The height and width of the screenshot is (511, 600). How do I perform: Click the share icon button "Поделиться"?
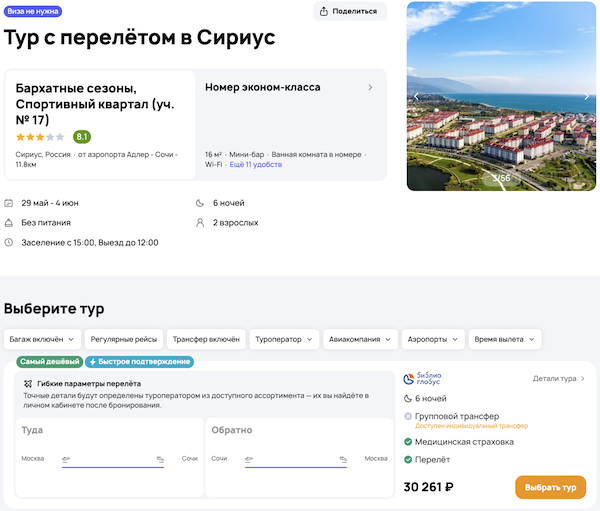pos(349,11)
